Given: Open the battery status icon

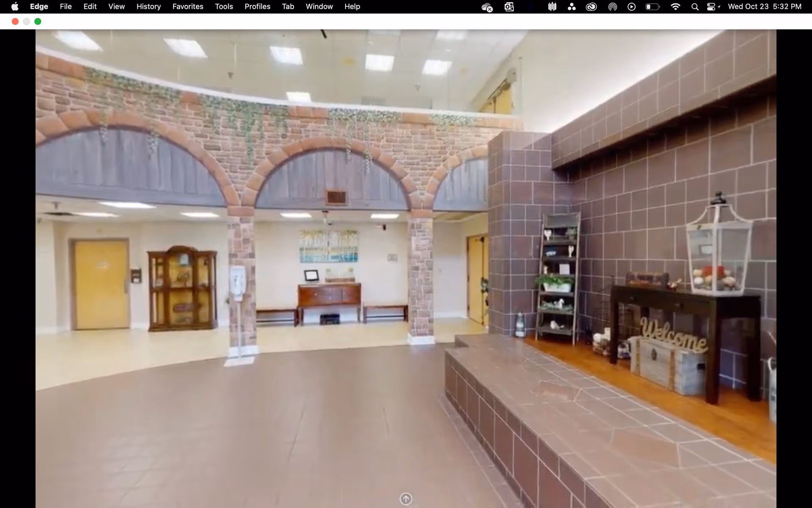Looking at the screenshot, I should coord(653,7).
